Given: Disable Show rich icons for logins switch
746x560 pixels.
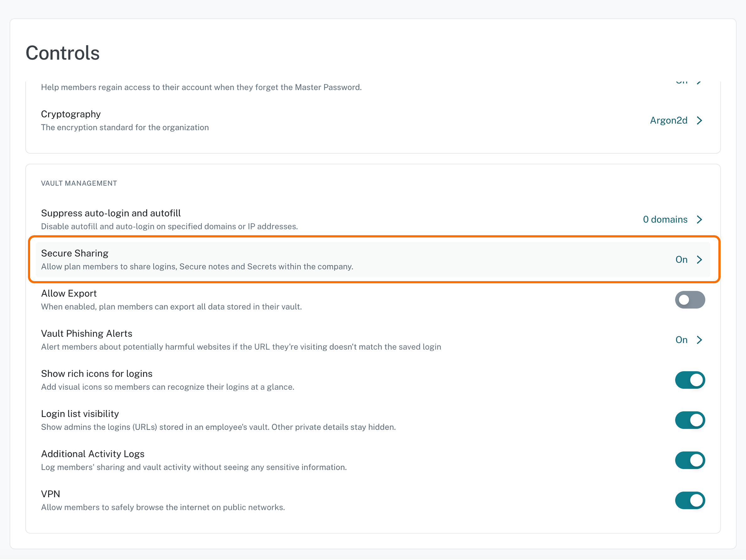Looking at the screenshot, I should click(690, 380).
